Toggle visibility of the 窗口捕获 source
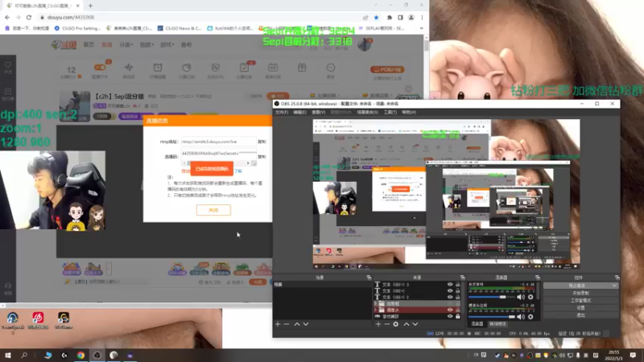The width and height of the screenshot is (644, 362). (x=450, y=316)
